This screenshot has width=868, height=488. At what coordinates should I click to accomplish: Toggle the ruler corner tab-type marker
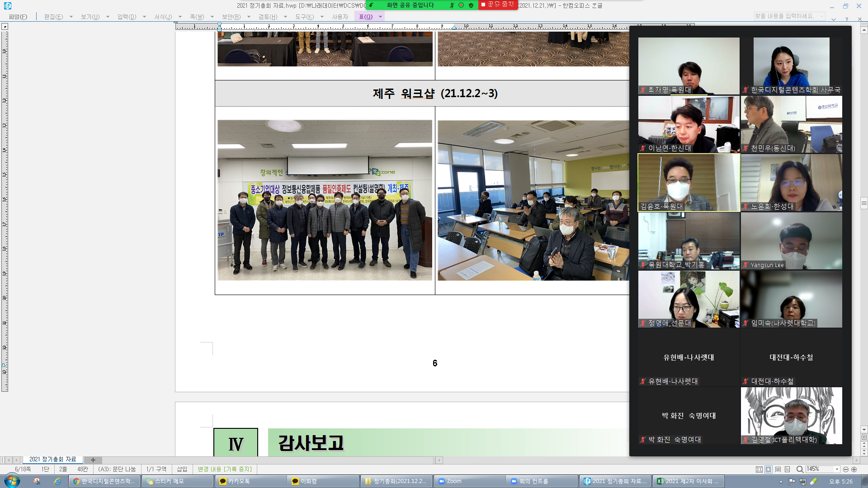coord(5,27)
